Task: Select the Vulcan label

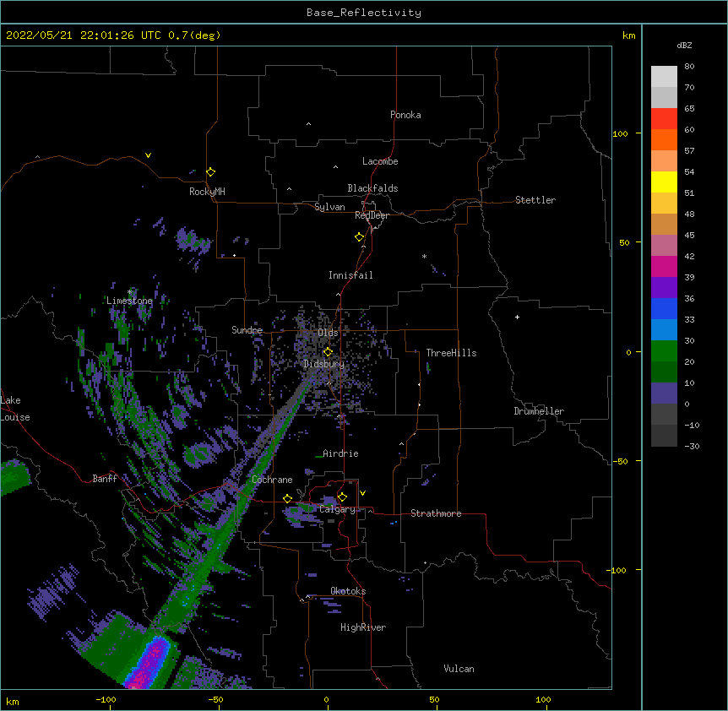Action: point(459,669)
